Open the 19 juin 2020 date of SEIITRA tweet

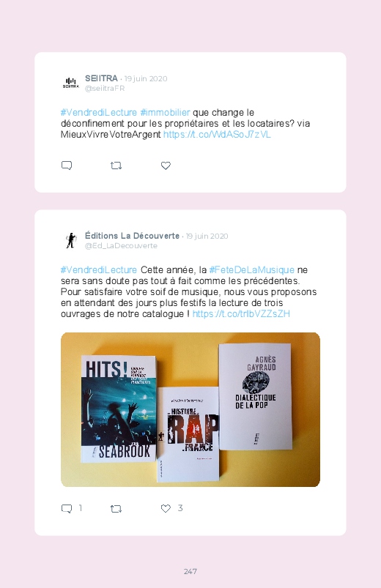(146, 79)
